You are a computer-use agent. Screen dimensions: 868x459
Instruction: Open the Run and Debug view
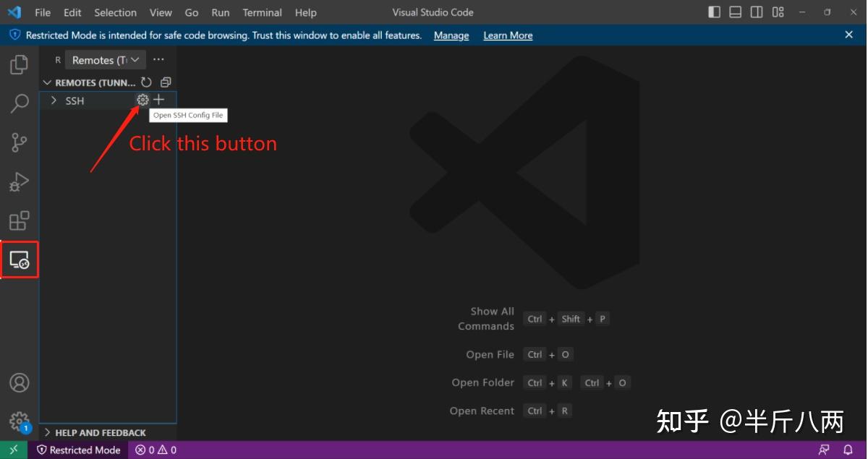click(20, 181)
